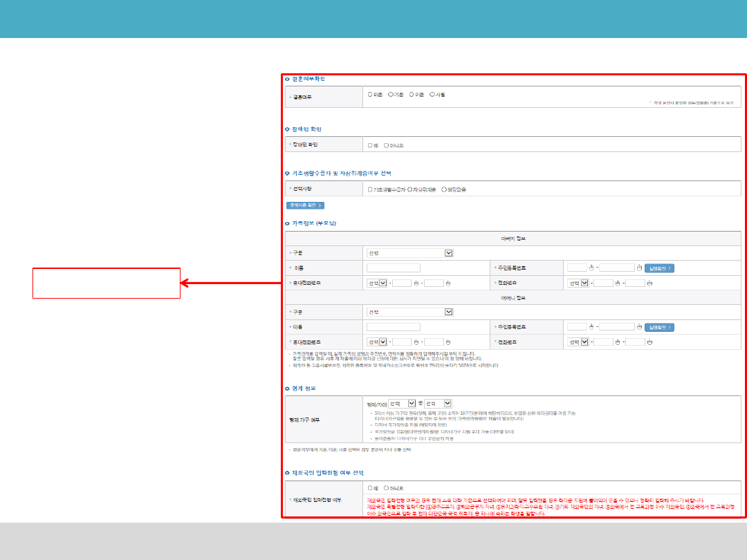Image resolution: width=747 pixels, height=560 pixels.
Task: Choose 아니오 for 재외국민 입학전형 여부
Action: pyautogui.click(x=387, y=488)
